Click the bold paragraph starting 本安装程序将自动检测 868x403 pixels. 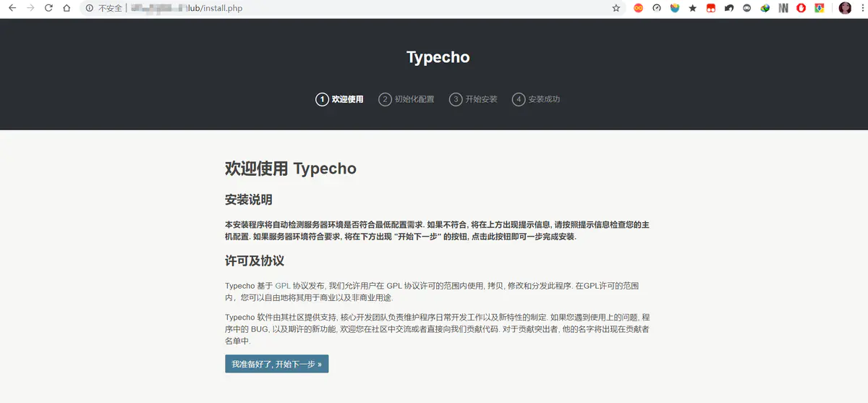[437, 230]
